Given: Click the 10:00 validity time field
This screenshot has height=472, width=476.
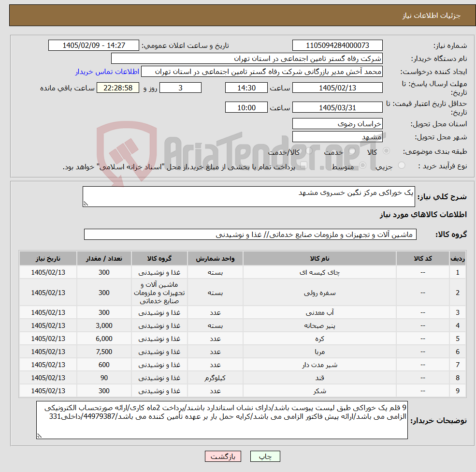Looking at the screenshot, I should tap(246, 107).
